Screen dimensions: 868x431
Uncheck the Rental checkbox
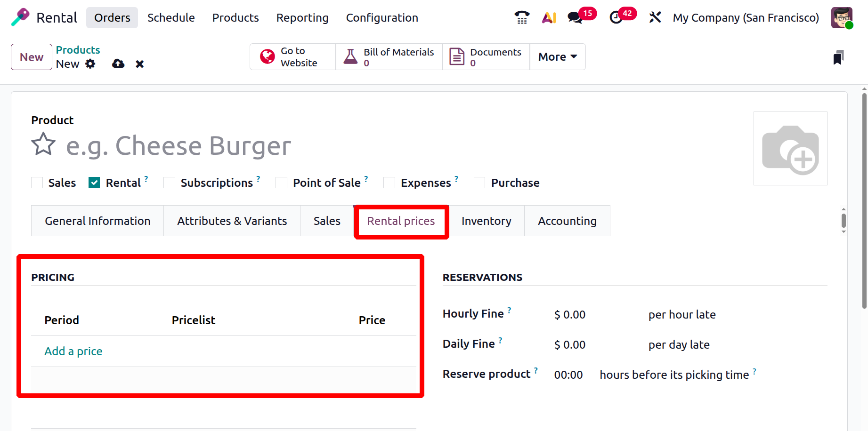[94, 183]
